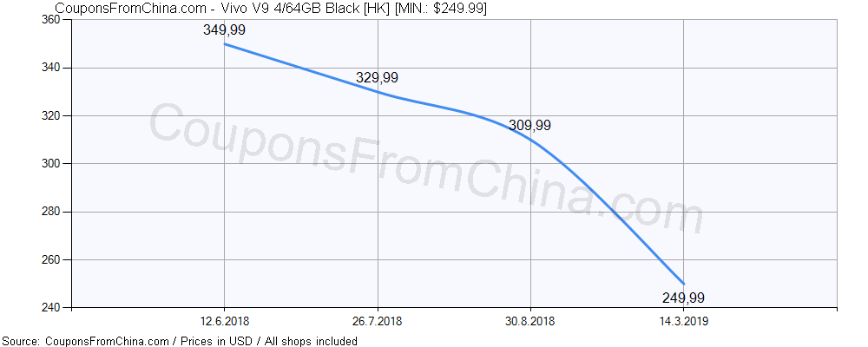868x347 pixels.
Task: Click the 309,99 data label
Action: point(529,126)
